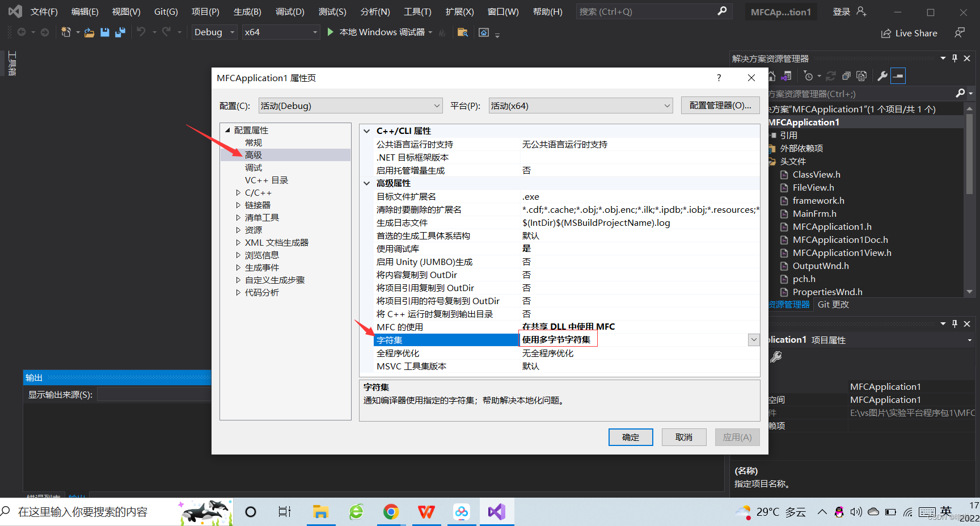
Task: Expand the 生成事件 tree node
Action: pos(238,268)
